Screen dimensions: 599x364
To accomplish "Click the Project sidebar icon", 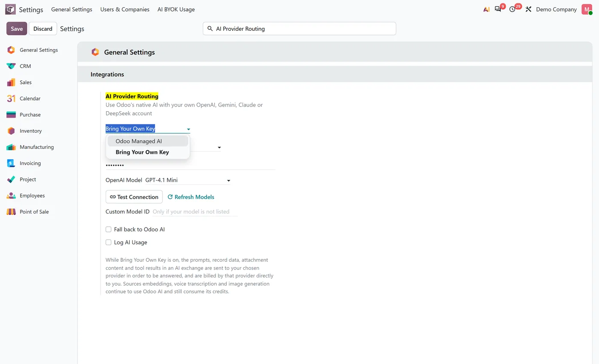I will (11, 180).
